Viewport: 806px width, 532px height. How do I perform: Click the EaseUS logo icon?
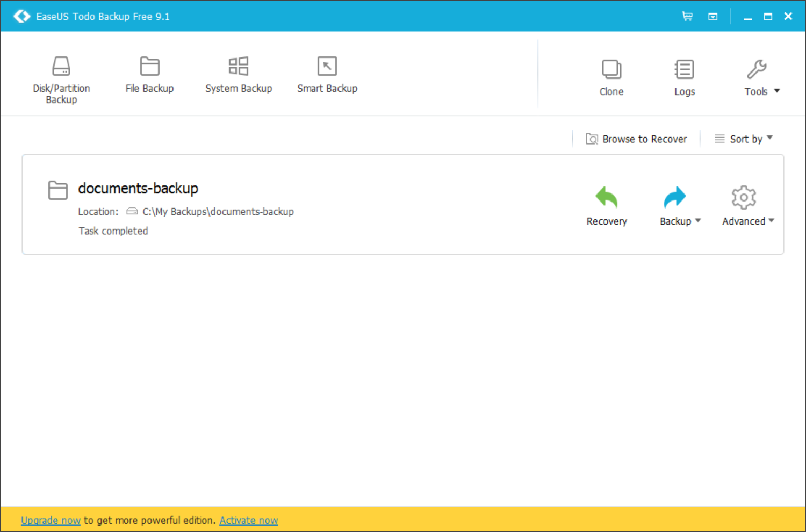[22, 16]
